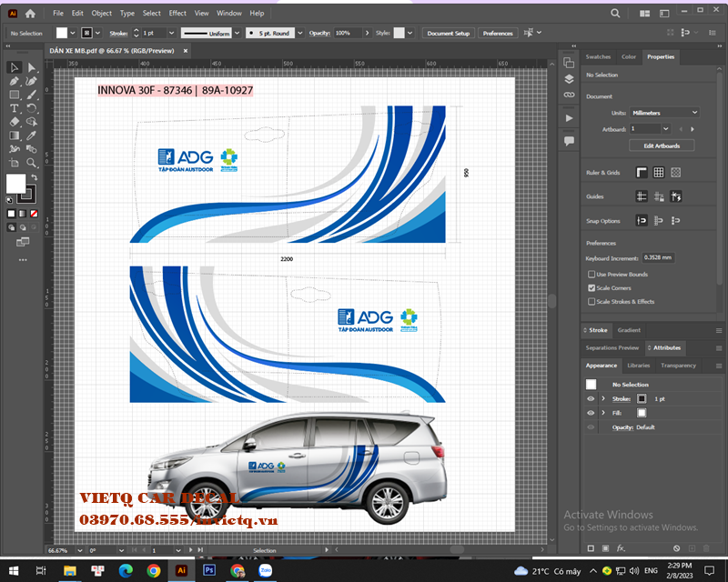Open Add New Effect fx menu

(x=621, y=548)
